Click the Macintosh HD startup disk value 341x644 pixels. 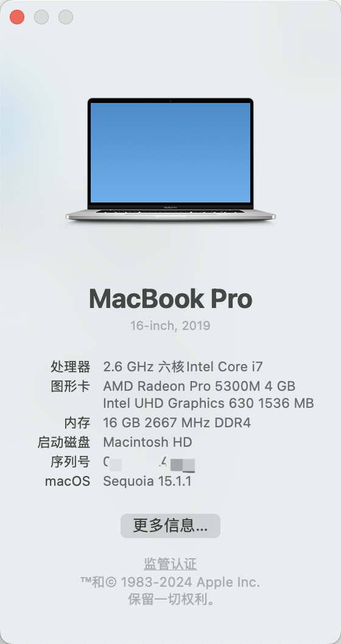point(147,443)
